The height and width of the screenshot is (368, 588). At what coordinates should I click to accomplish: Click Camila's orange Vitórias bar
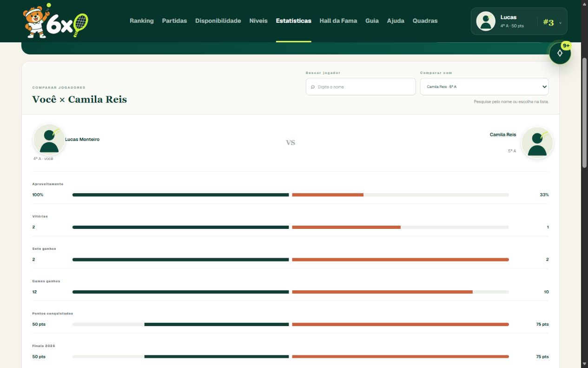coord(346,227)
